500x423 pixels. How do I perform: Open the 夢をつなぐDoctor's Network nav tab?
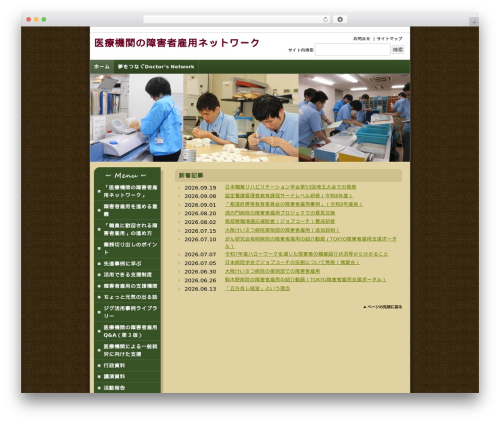(x=156, y=67)
